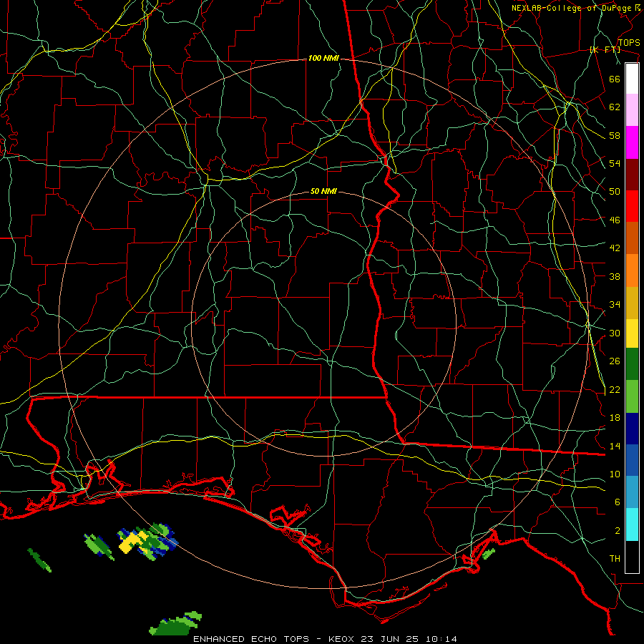
Task: Click the magenta 58 legend swatch
Action: coord(632,142)
